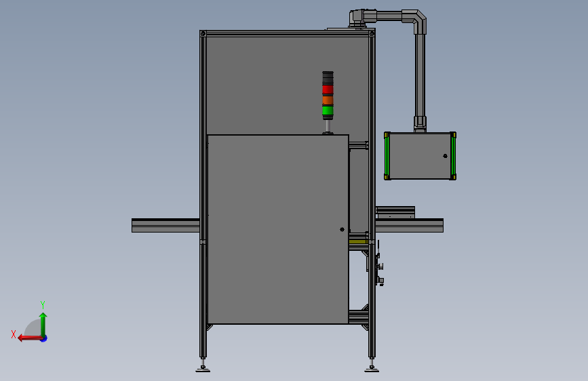Screen dimensions: 588x381
Task: Click the lock on the large front door panel
Action: tap(342, 229)
